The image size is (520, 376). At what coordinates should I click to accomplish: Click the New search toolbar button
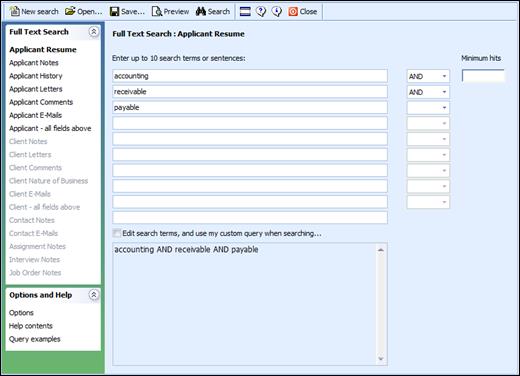[x=34, y=12]
